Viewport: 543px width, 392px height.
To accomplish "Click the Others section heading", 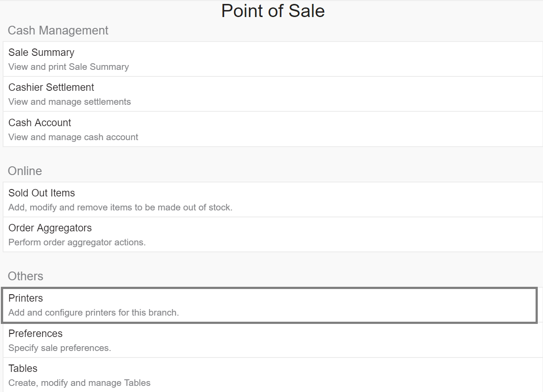I will 25,276.
